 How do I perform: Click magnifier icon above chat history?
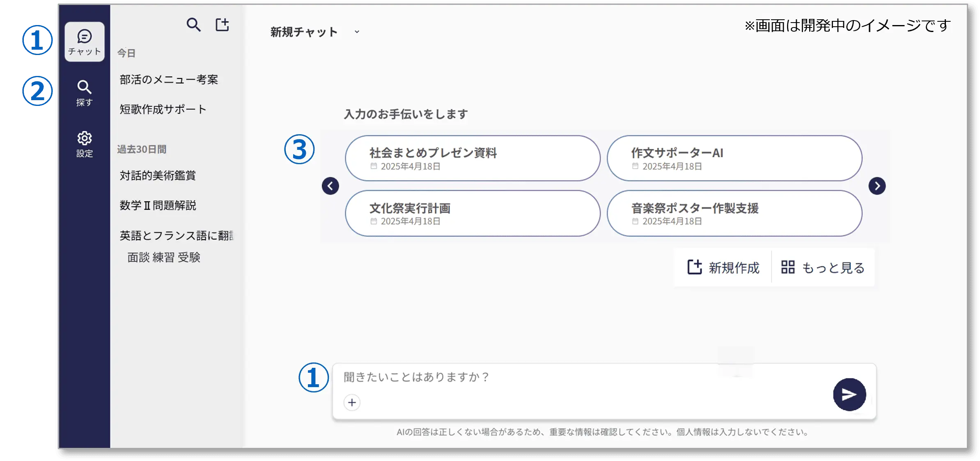coord(193,25)
